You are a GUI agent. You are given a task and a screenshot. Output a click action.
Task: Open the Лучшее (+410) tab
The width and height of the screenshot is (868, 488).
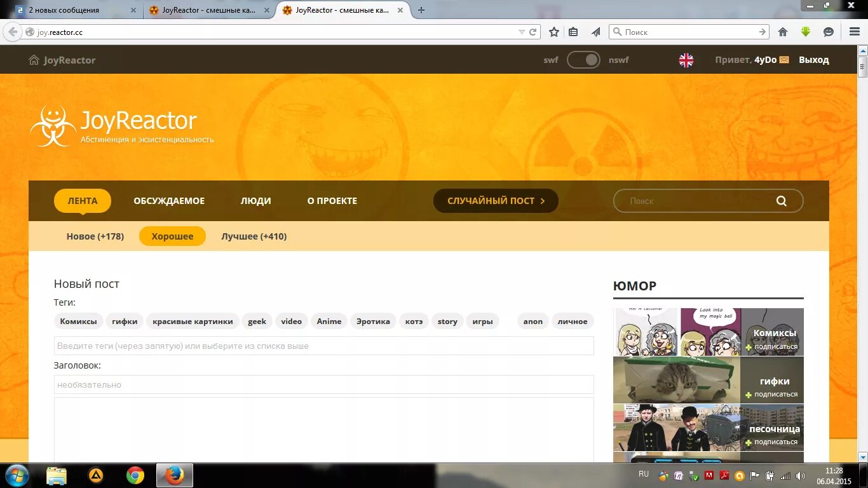point(254,236)
